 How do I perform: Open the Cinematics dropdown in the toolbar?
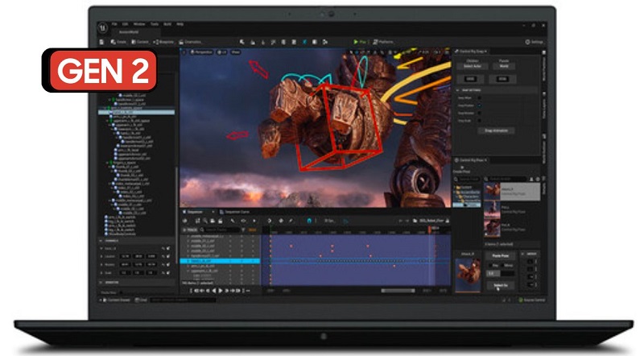point(191,42)
